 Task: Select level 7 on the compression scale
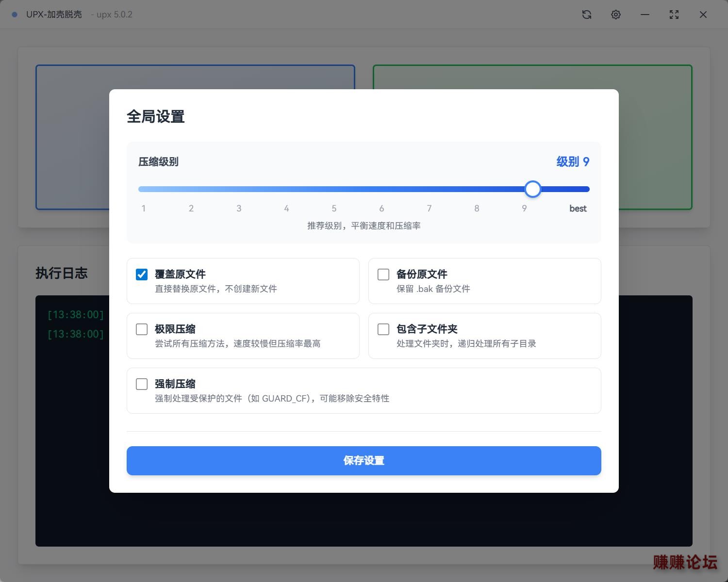point(429,209)
